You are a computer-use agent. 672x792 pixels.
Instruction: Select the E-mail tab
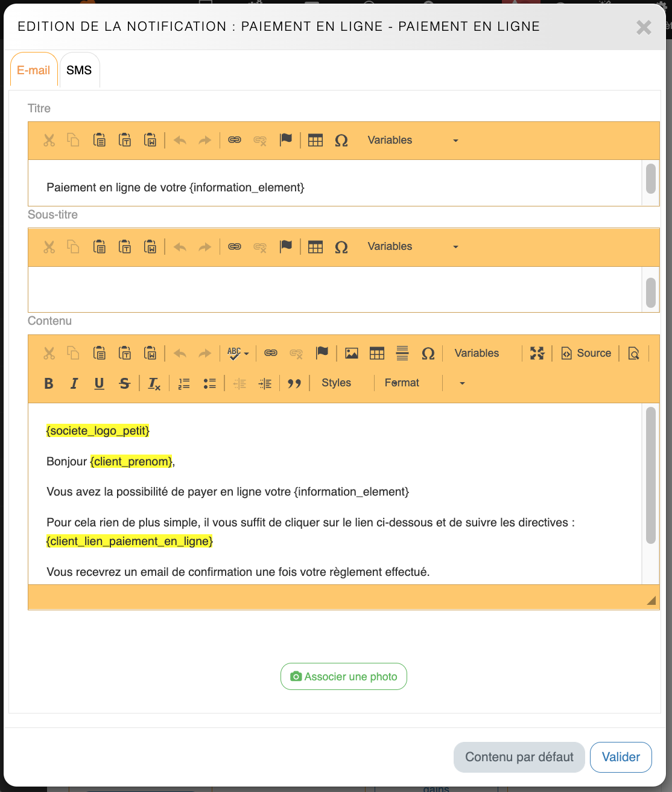click(34, 71)
